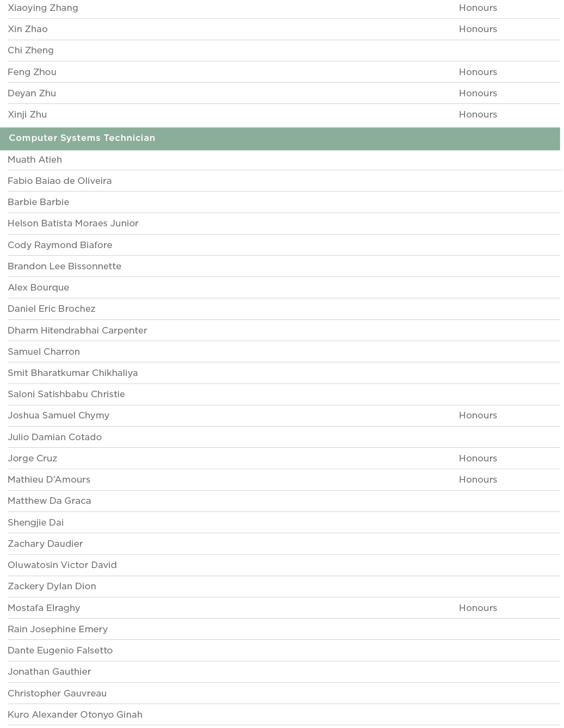
Task: Click the Computer Systems Technician section header
Action: pyautogui.click(x=82, y=138)
